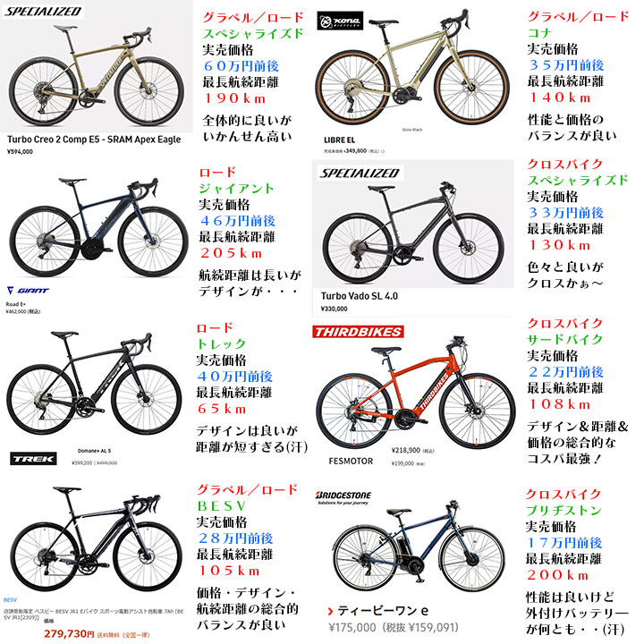This screenshot has height=644, width=644.
Task: Click the THIRDBIKES red logo
Action: tap(358, 332)
